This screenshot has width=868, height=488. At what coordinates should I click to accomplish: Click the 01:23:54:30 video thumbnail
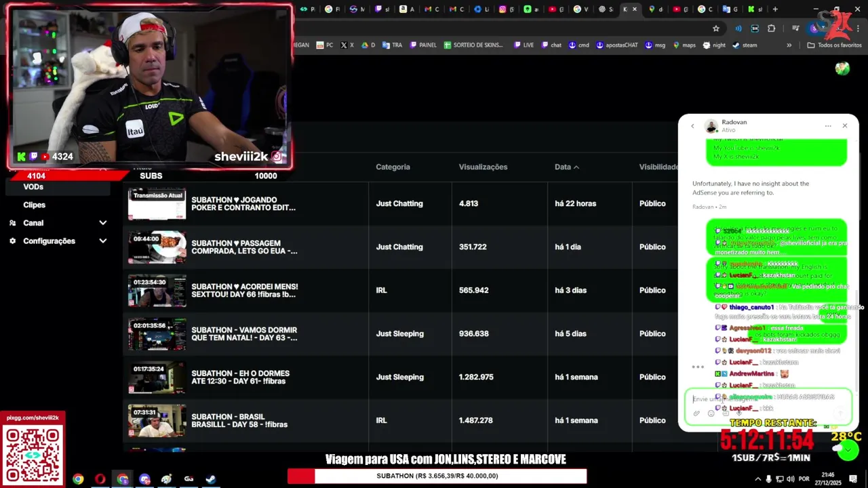[157, 291]
